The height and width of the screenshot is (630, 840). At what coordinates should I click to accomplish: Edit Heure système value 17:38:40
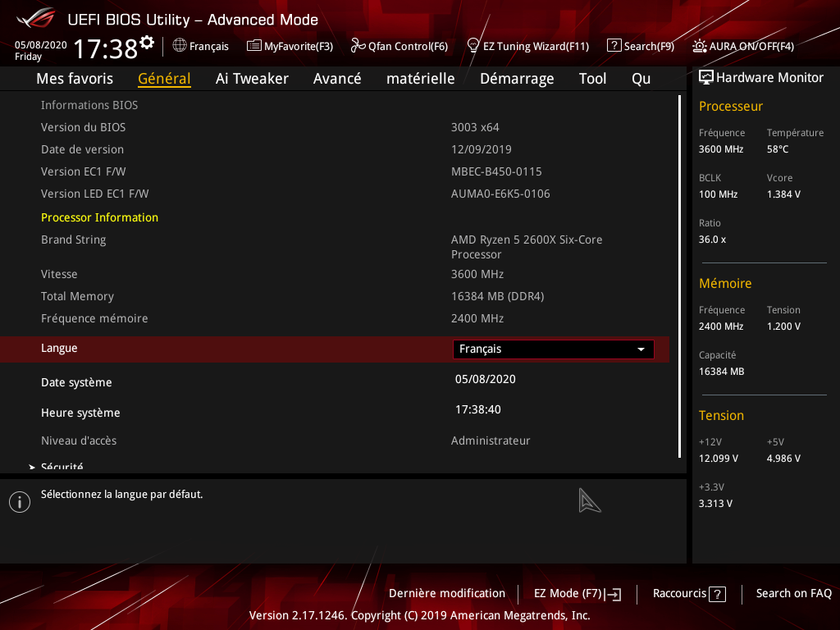click(478, 410)
